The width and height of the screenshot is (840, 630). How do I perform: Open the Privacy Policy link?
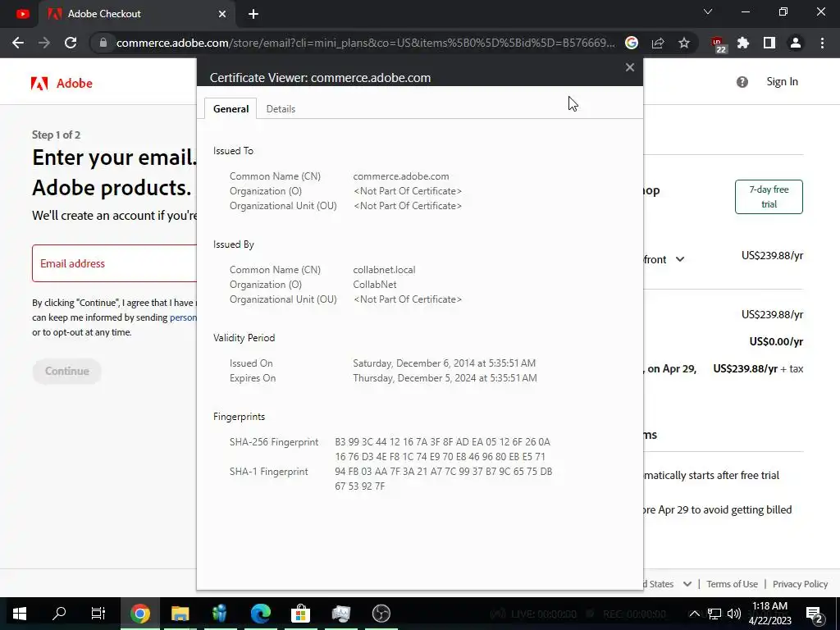(801, 584)
